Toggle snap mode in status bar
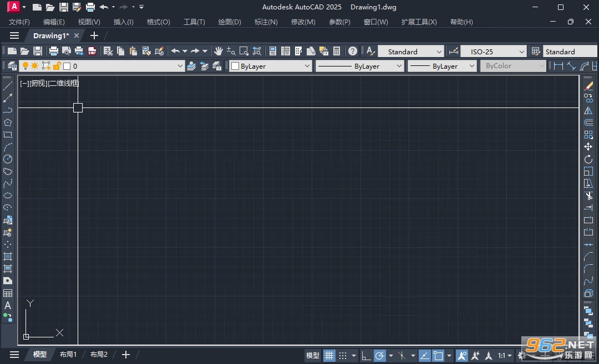The image size is (599, 364). coord(343,356)
